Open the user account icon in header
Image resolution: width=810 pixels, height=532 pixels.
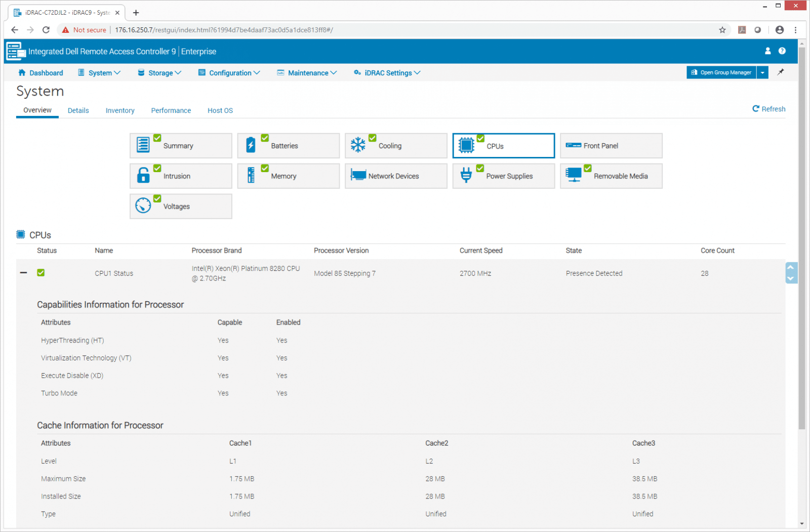767,51
